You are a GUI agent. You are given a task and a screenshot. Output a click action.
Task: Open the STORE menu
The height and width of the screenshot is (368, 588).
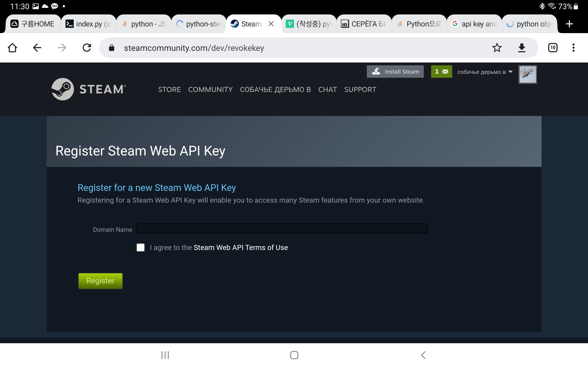click(x=169, y=89)
